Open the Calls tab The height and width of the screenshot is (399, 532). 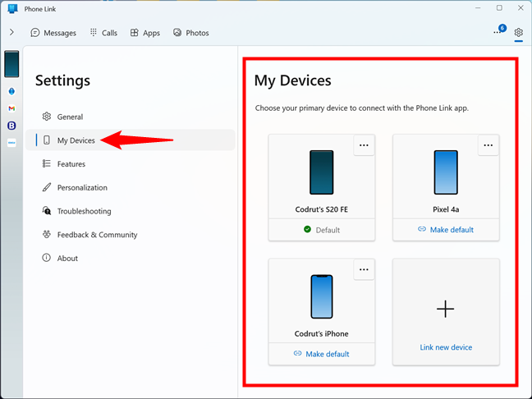[x=103, y=33]
